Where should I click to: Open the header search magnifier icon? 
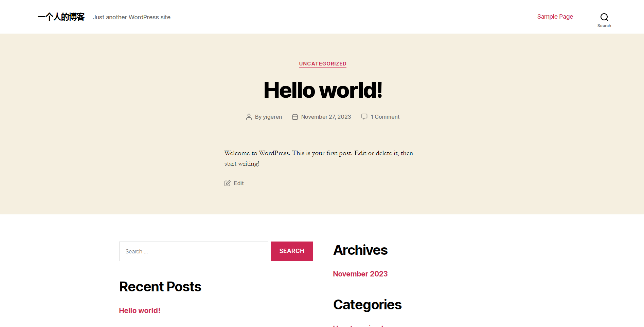604,17
